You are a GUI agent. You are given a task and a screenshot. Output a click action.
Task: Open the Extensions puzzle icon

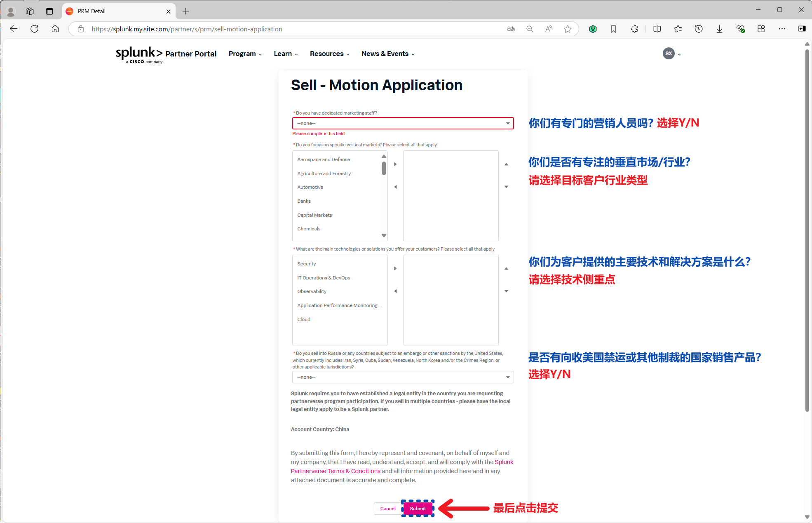(634, 29)
